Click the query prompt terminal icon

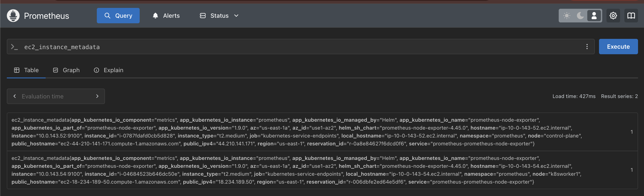click(x=15, y=47)
